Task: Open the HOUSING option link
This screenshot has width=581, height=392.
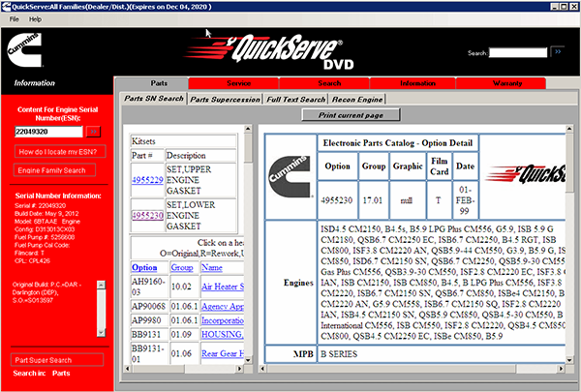Action: [223, 334]
